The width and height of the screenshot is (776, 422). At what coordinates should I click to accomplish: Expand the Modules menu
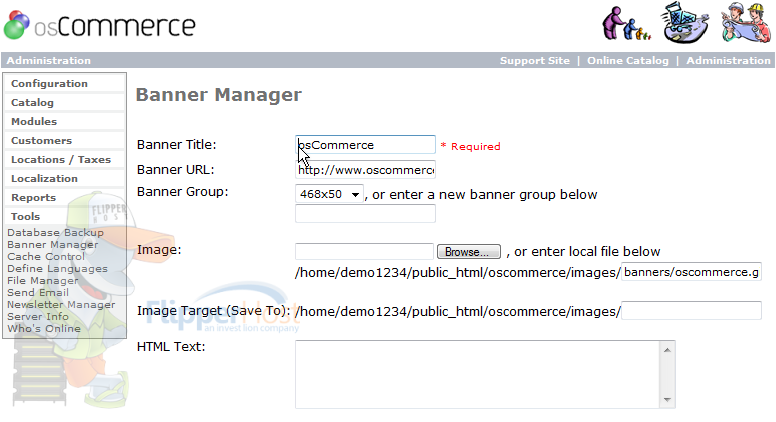(64, 121)
